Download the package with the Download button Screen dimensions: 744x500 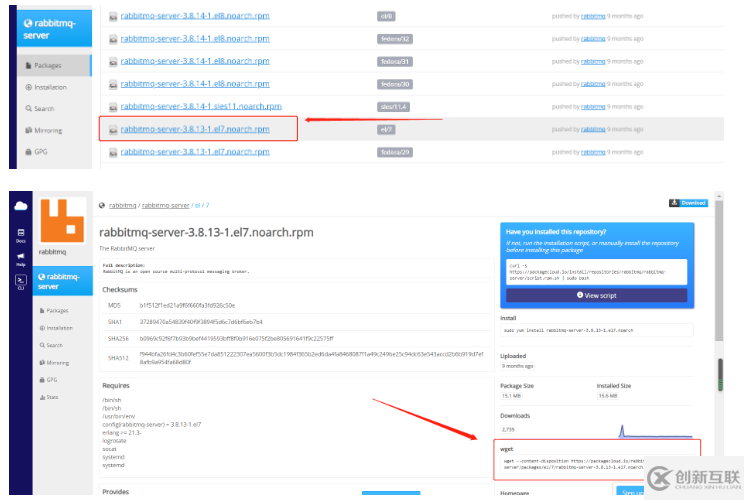click(688, 203)
